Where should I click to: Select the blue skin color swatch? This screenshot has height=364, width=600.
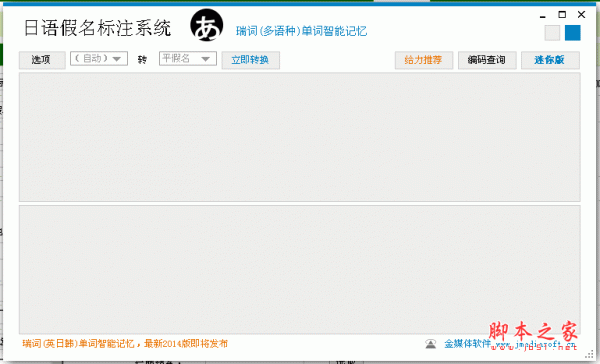click(x=572, y=33)
